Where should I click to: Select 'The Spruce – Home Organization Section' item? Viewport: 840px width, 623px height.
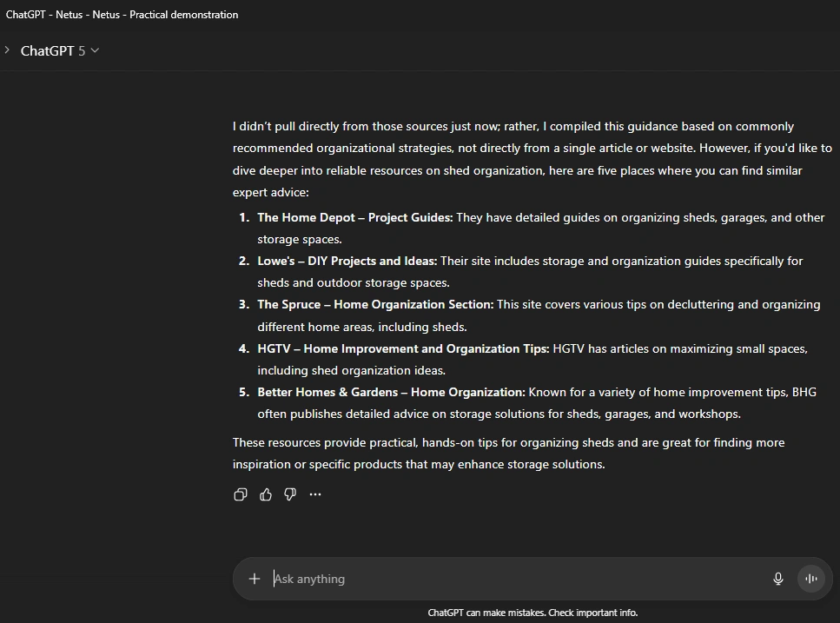[x=375, y=304]
